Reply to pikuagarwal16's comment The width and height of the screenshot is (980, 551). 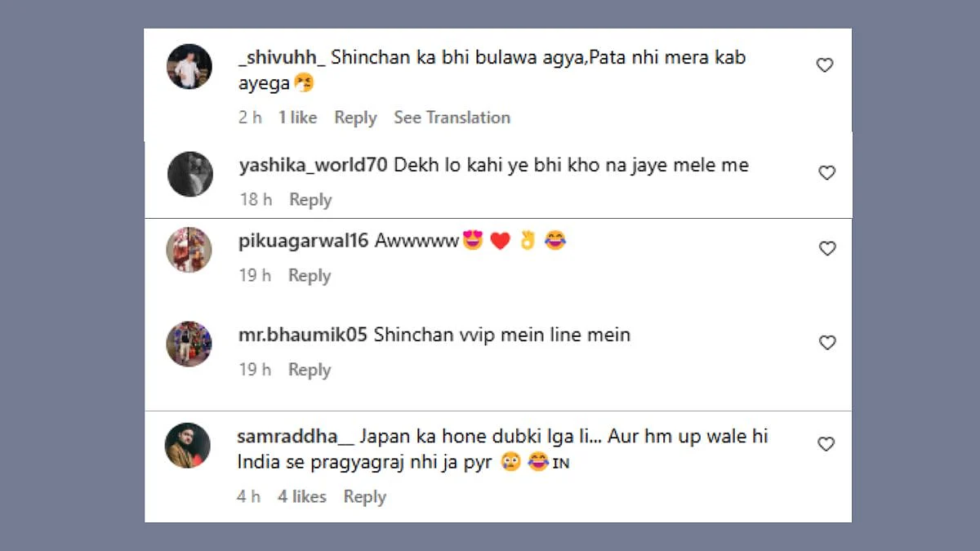(x=310, y=276)
